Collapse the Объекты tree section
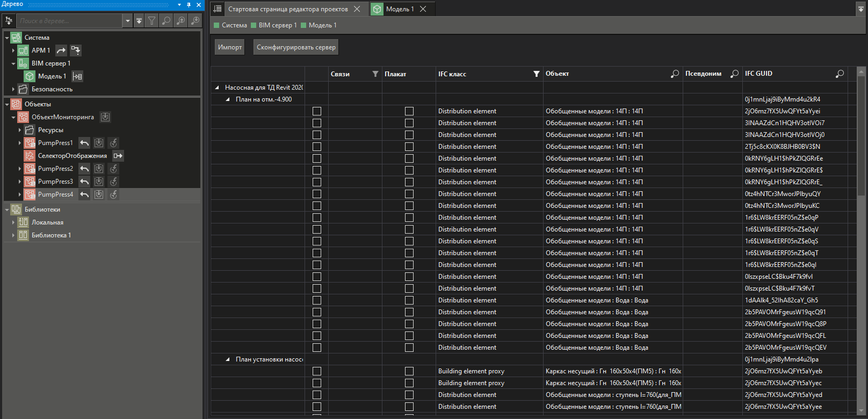This screenshot has height=419, width=868. 7,105
